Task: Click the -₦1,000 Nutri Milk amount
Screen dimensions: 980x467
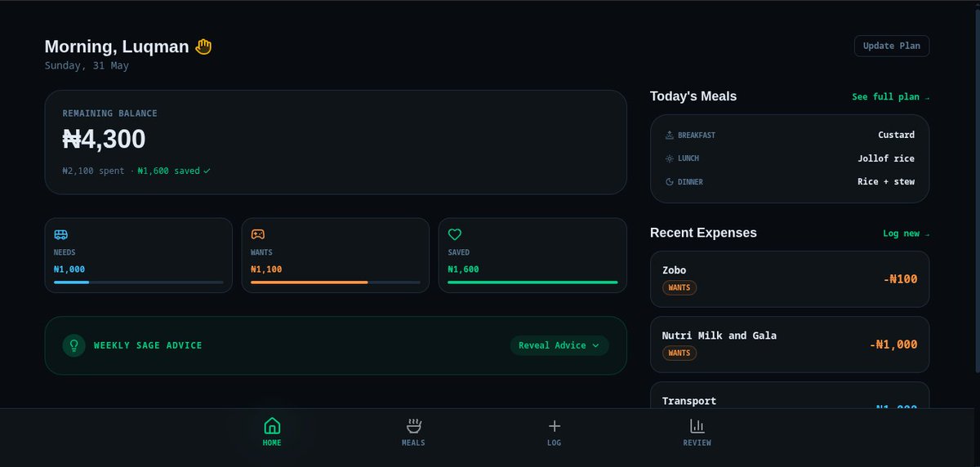Action: coord(893,345)
